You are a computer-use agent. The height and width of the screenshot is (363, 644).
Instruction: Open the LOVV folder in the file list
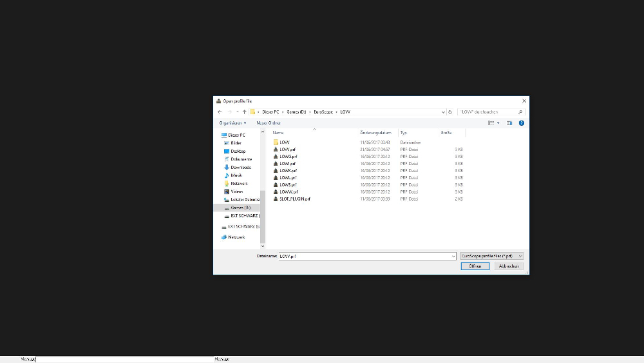284,142
